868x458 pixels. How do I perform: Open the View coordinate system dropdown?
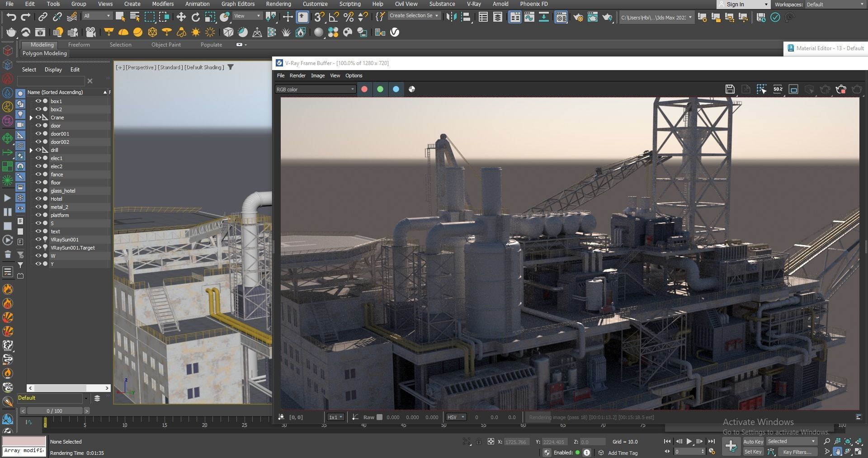[247, 16]
